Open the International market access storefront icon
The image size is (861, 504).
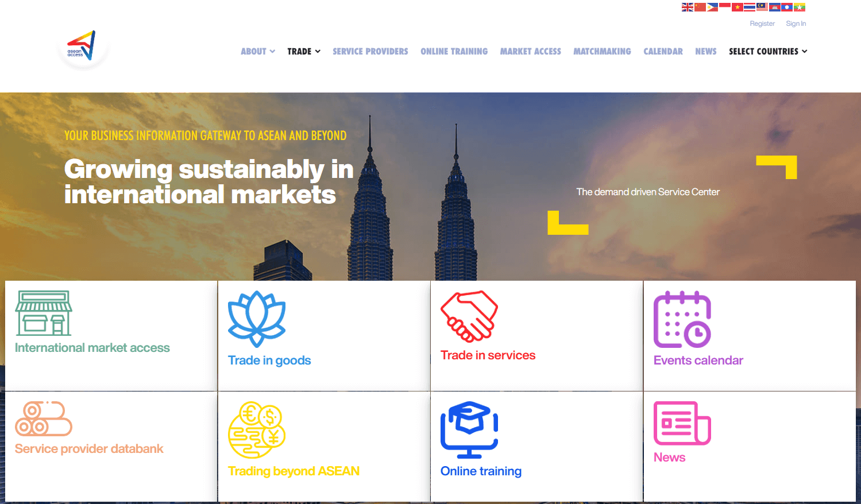point(44,313)
